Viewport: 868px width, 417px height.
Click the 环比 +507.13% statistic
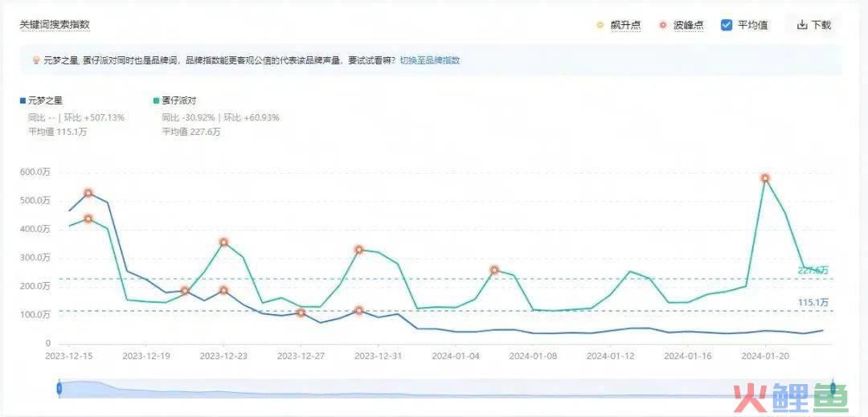tap(95, 117)
